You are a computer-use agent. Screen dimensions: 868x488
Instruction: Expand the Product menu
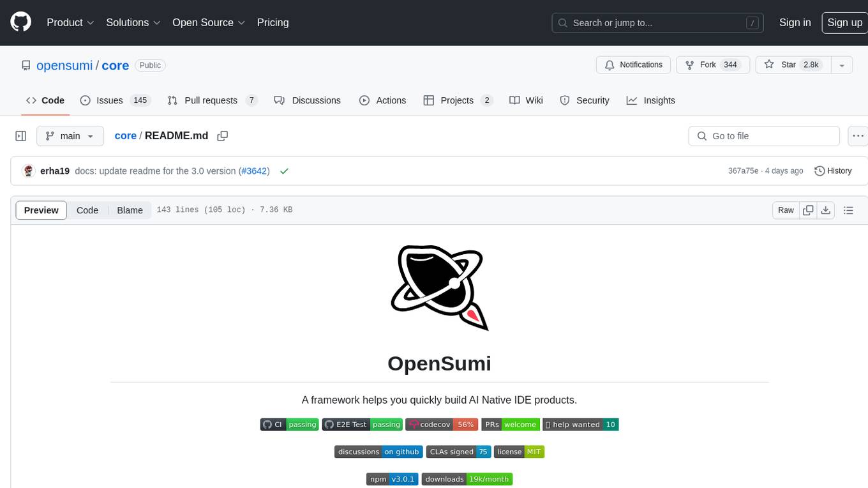coord(70,22)
